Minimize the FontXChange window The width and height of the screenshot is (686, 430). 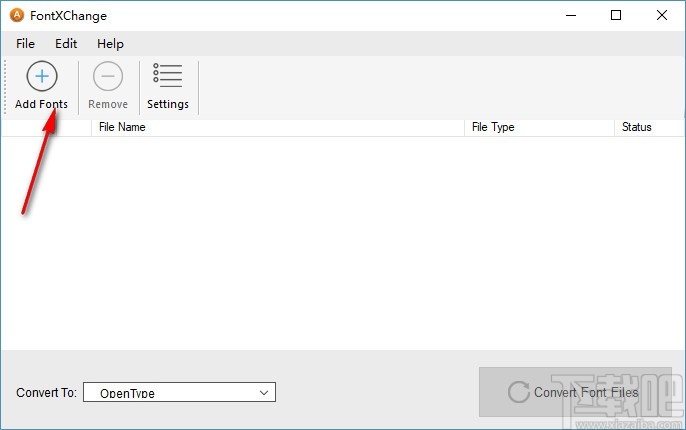pyautogui.click(x=571, y=15)
